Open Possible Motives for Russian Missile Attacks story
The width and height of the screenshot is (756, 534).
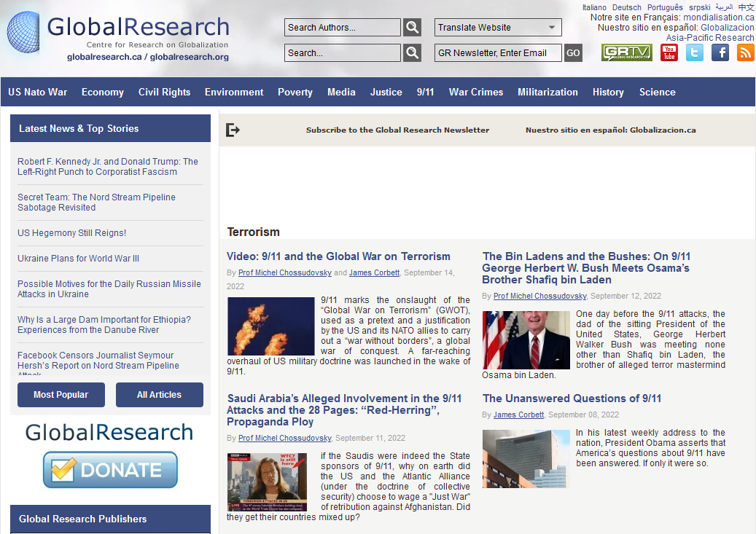(109, 289)
